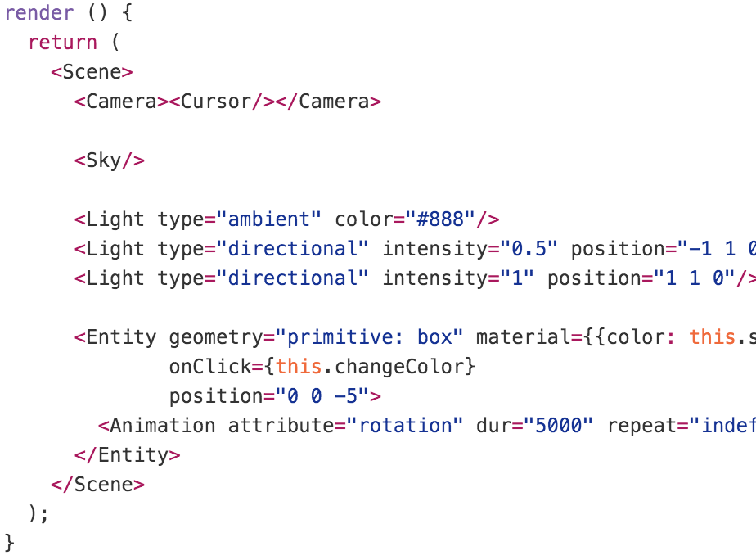Place cursor on opening Scene tag
756x560 pixels.
(x=92, y=72)
